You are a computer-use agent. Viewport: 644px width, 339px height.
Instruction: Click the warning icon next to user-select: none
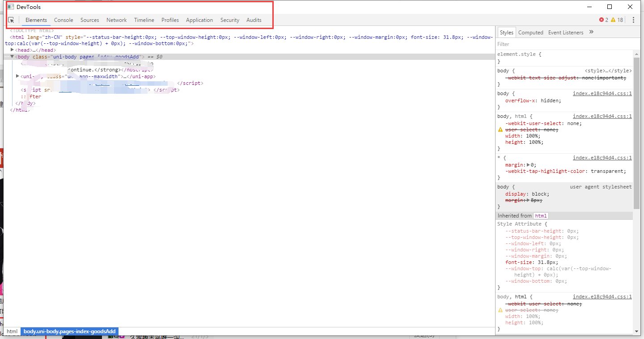(x=500, y=130)
